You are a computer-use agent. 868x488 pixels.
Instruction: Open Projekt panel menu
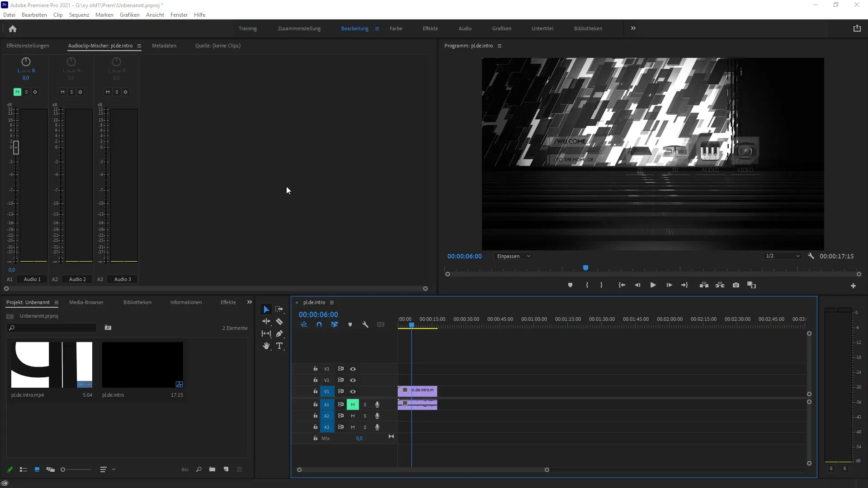[x=57, y=303]
